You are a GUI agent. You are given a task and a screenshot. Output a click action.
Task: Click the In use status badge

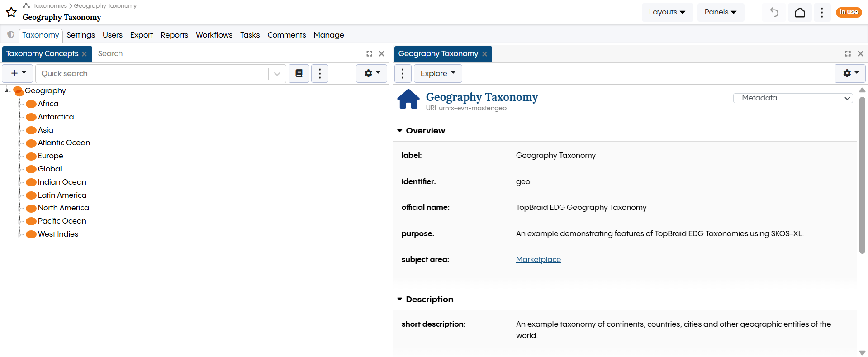[x=849, y=12]
